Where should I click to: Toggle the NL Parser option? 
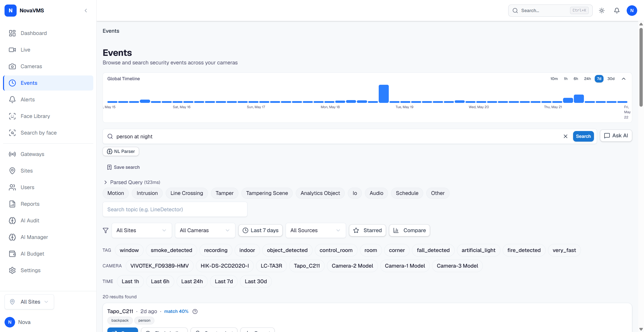coord(121,151)
